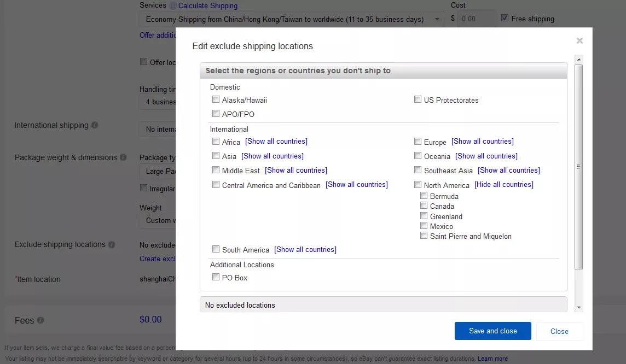Open the Learn more link
626x364 pixels.
point(492,359)
